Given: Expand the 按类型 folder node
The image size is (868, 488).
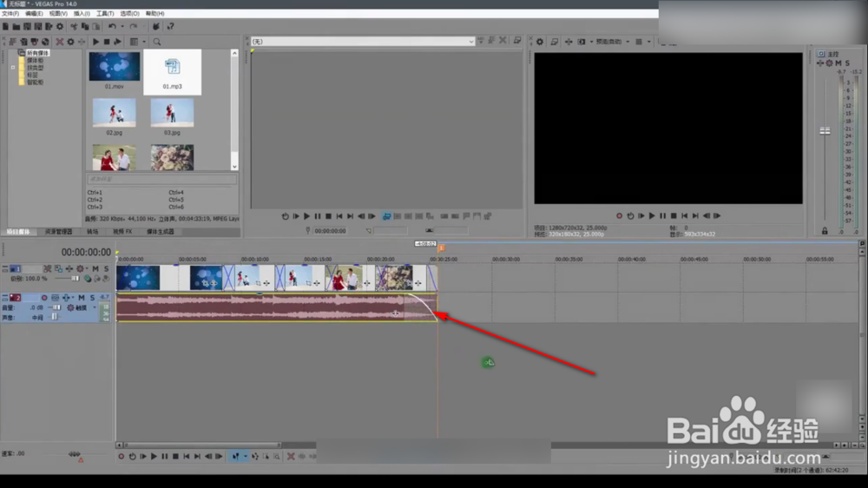Looking at the screenshot, I should 13,68.
